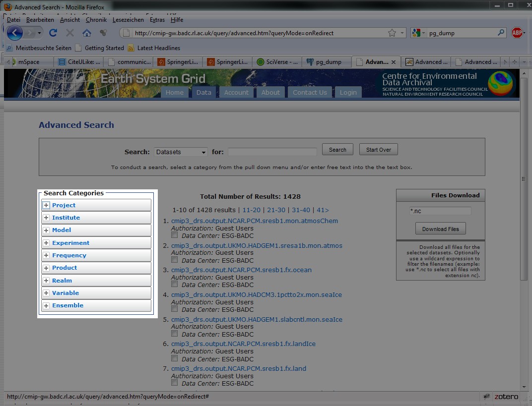Check the box for NCAR.PCM.sresb1.mon.atmosChem dataset

pos(174,234)
